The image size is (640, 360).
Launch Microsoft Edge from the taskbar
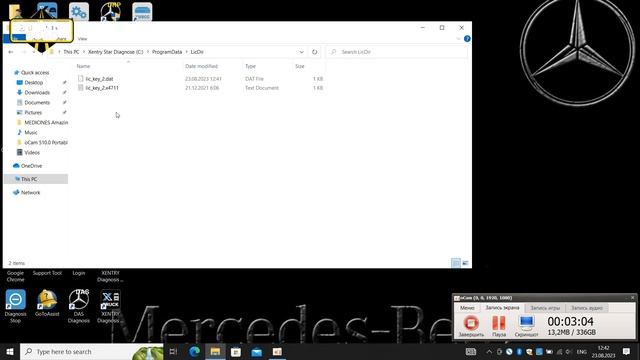click(x=195, y=351)
